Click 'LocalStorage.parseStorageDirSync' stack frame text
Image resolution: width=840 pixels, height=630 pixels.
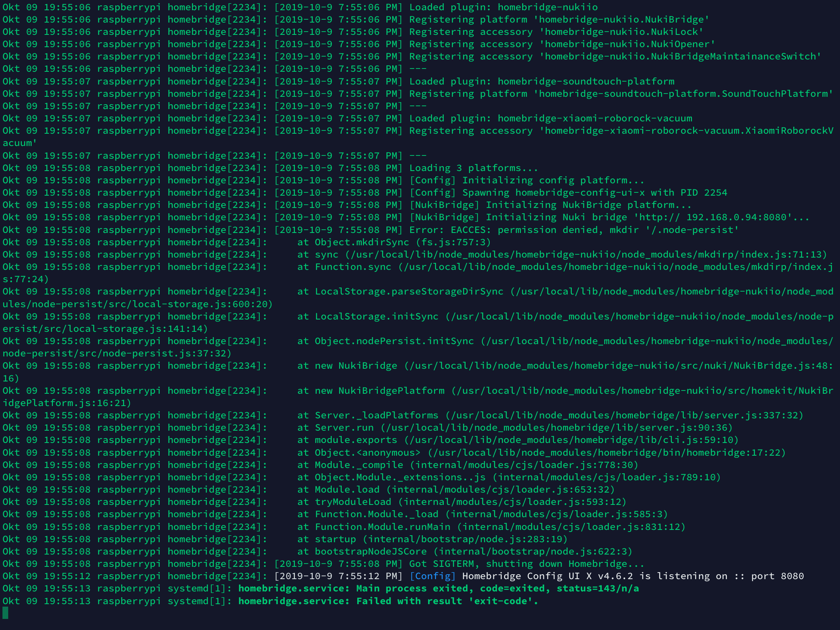pyautogui.click(x=409, y=291)
